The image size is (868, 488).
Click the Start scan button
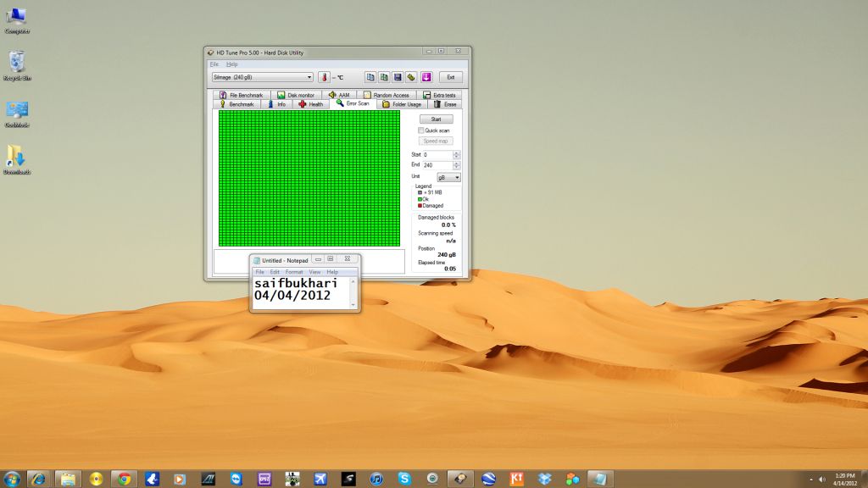[x=437, y=119]
